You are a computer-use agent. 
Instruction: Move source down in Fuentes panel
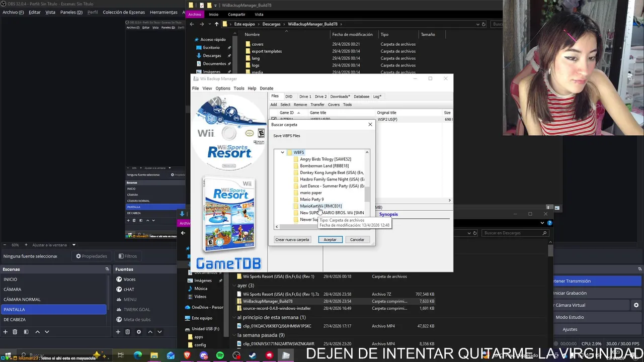159,332
